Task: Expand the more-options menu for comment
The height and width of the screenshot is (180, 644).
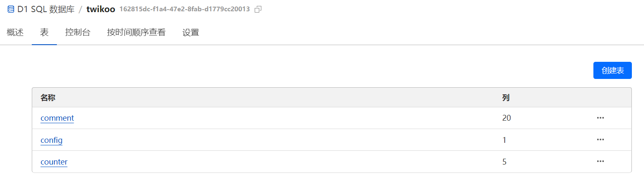Action: coord(601,118)
